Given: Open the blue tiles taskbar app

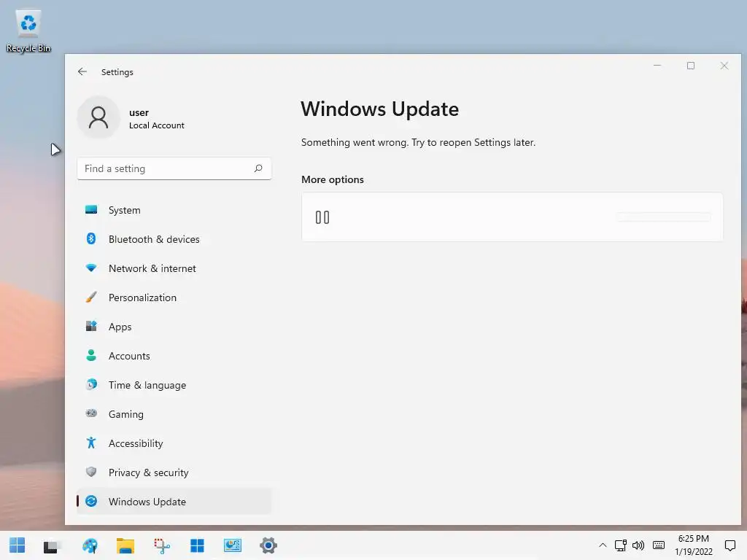Looking at the screenshot, I should pos(197,545).
